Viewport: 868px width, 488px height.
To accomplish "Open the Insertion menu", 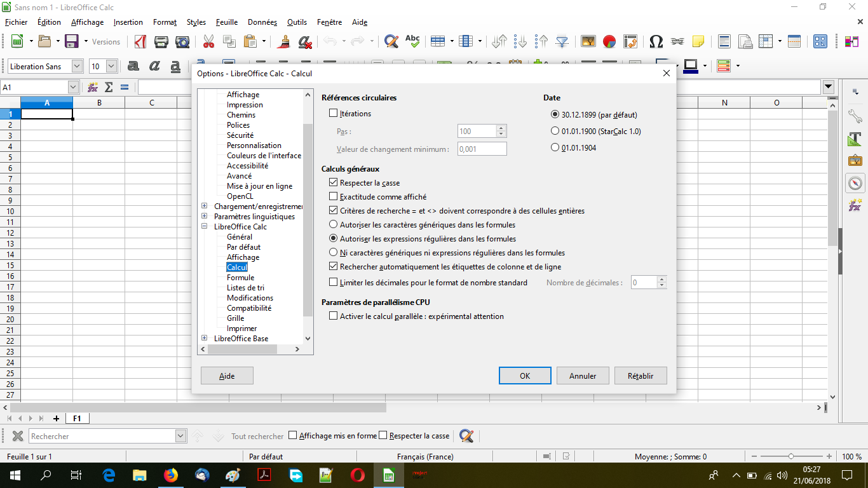I will pos(128,22).
